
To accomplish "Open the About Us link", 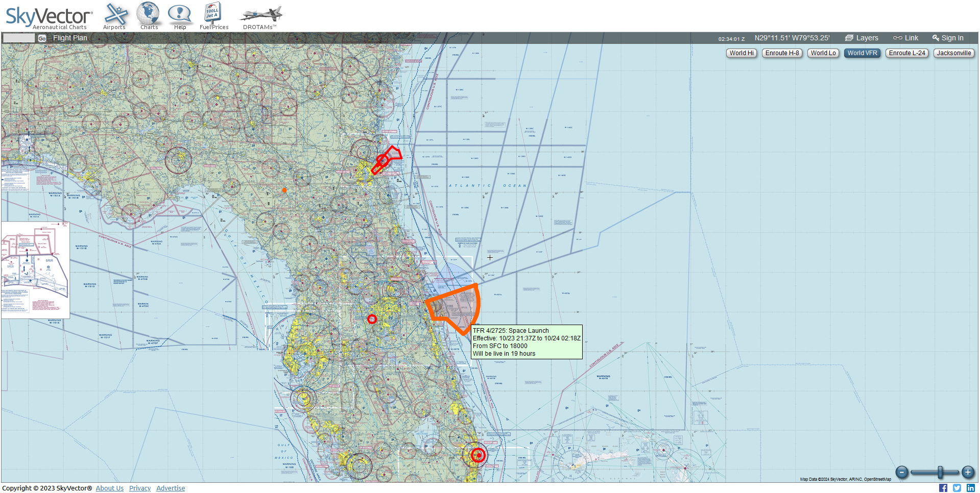I will 109,488.
